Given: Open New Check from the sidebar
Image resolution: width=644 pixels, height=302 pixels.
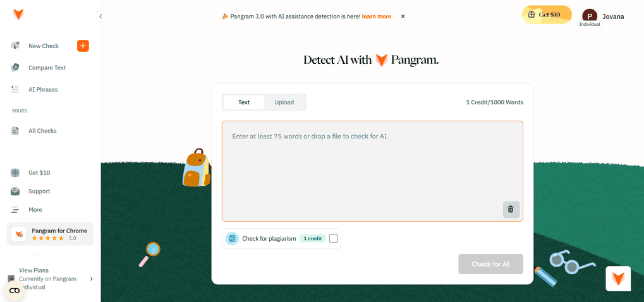Looking at the screenshot, I should point(44,46).
